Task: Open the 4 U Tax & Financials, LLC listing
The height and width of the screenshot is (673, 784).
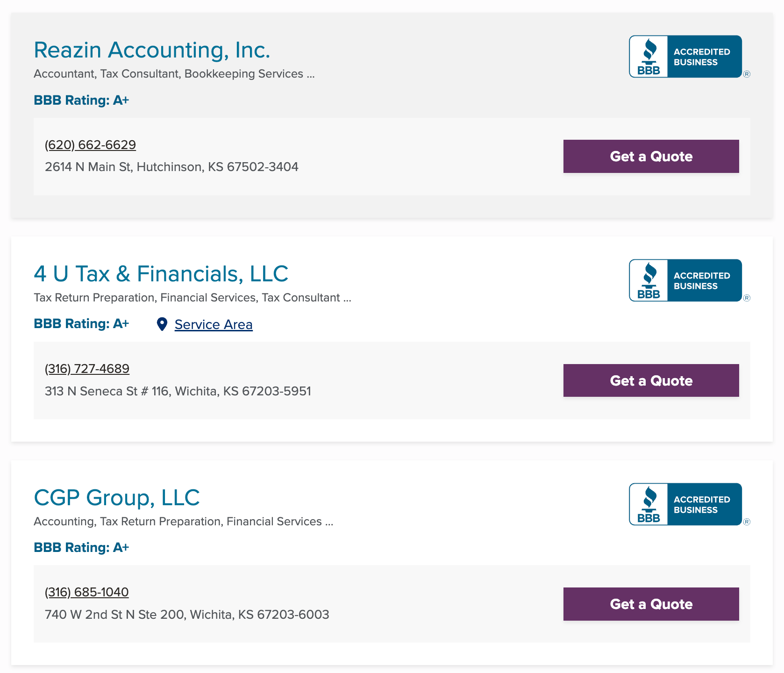Action: pos(161,274)
